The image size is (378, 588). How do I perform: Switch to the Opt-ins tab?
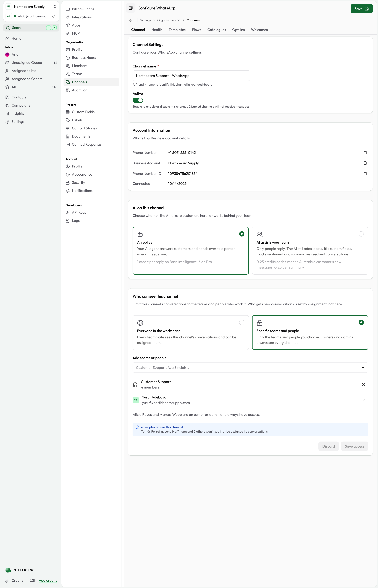[x=238, y=30]
